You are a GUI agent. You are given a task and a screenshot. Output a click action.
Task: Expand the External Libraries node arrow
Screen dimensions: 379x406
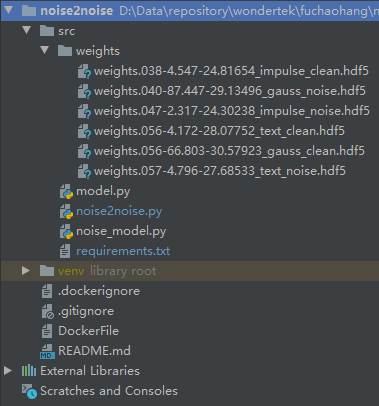[x=8, y=371]
